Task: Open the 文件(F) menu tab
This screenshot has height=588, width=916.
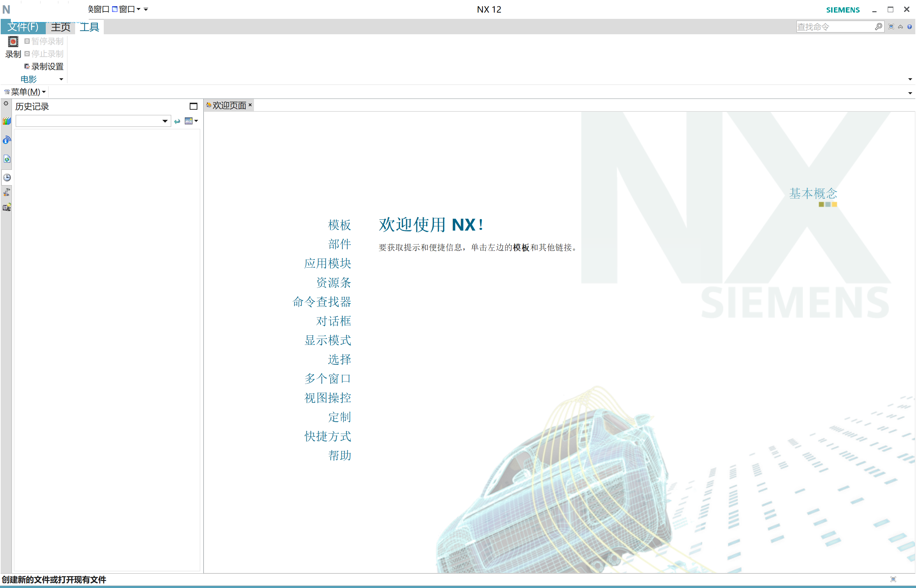Action: click(23, 27)
